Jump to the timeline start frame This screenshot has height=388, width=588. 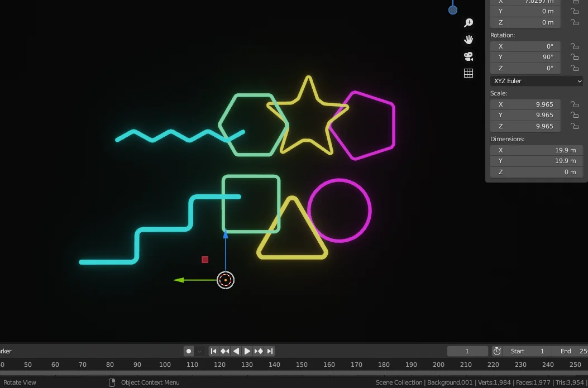click(x=213, y=351)
